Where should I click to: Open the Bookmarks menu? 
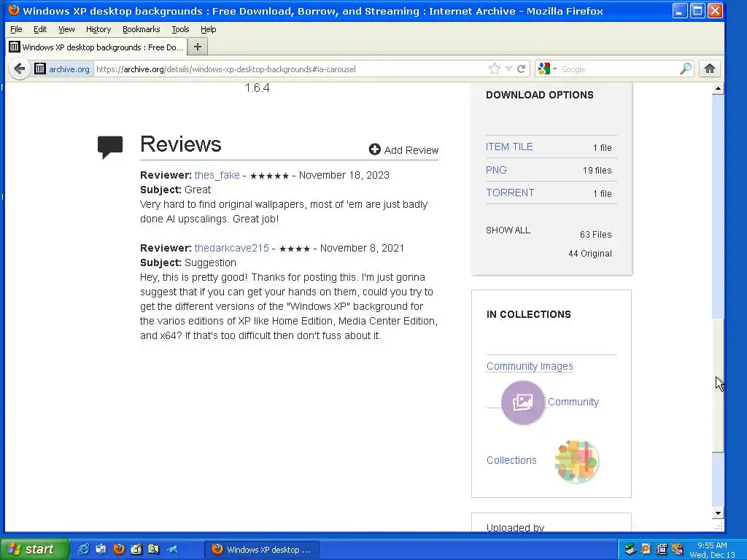click(x=141, y=29)
